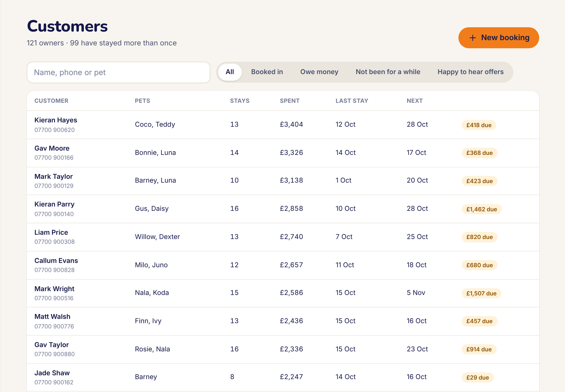Click the £914 due badge
This screenshot has height=392, width=565.
tap(479, 349)
